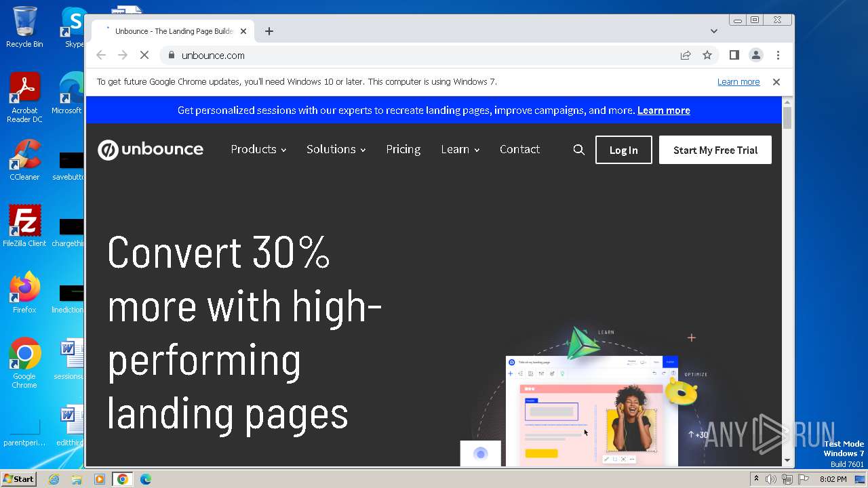This screenshot has width=868, height=488.
Task: Launch Internet Explorer from taskbar
Action: (x=54, y=479)
